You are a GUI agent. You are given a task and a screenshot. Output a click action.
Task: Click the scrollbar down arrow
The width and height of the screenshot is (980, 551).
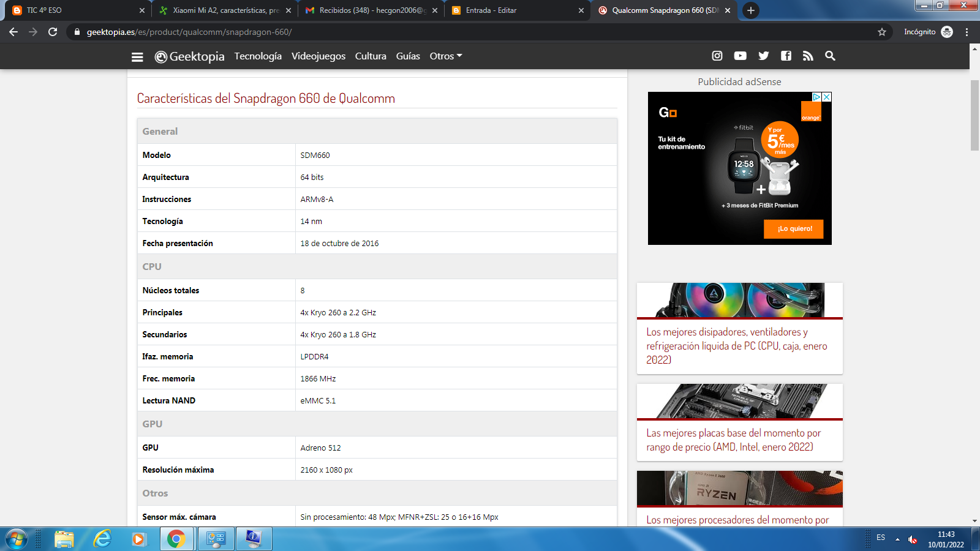tap(974, 521)
